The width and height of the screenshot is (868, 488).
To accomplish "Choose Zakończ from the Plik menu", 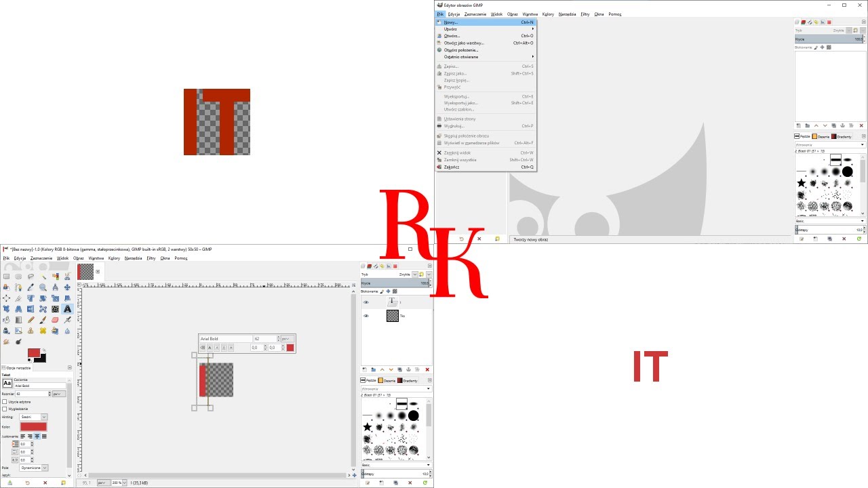I will (486, 167).
